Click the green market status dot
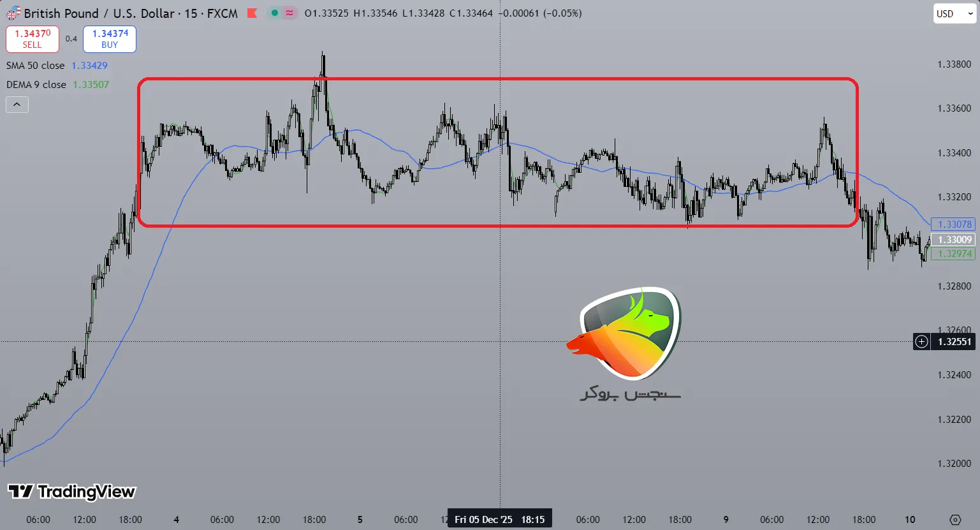This screenshot has width=980, height=530. (274, 13)
